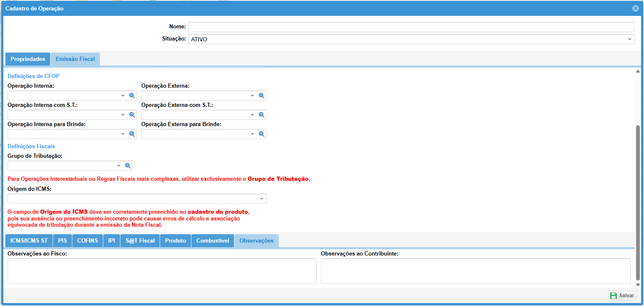This screenshot has width=644, height=306.
Task: Expand the Situação dropdown
Action: [629, 39]
